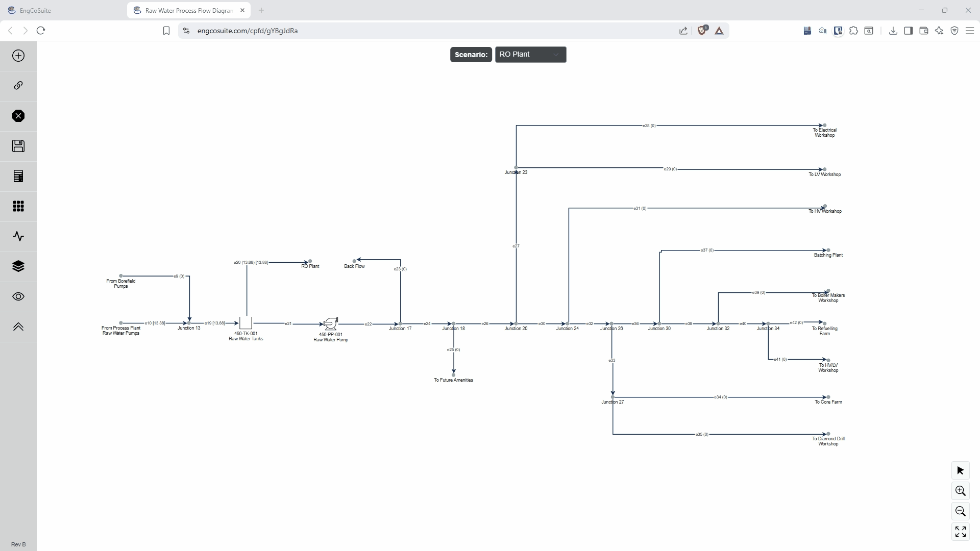This screenshot has width=980, height=551.
Task: Click the 'Back Flow' label
Action: tap(354, 266)
